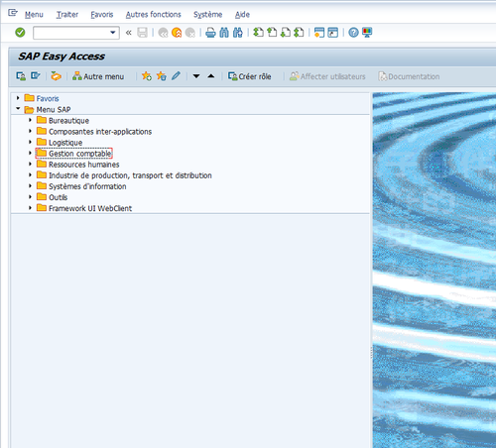
Task: Open the Favoris menu
Action: (102, 15)
